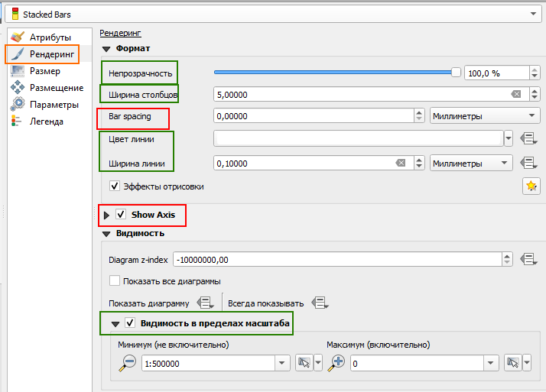Click data-defined override icon for Цвет линии
This screenshot has width=546, height=392.
click(527, 138)
